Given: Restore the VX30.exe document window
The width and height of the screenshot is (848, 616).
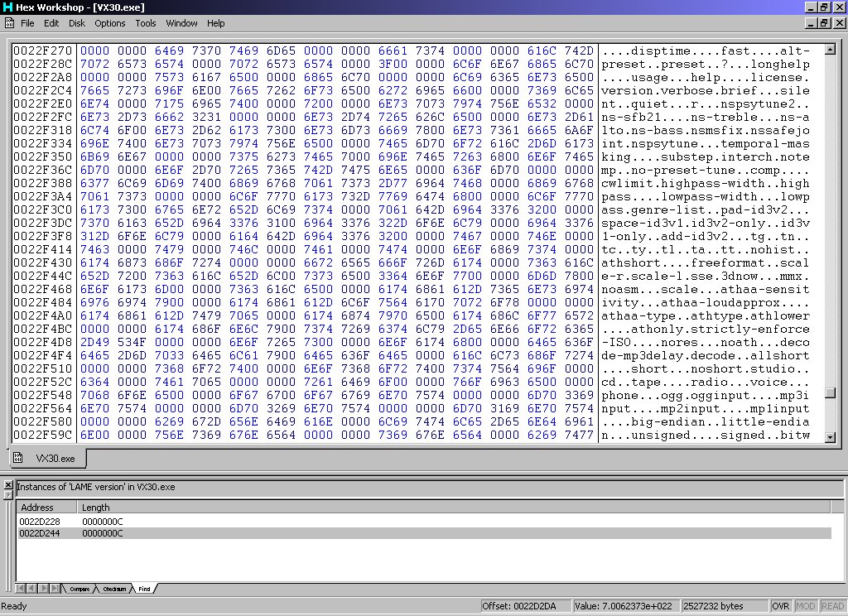Looking at the screenshot, I should click(x=824, y=23).
